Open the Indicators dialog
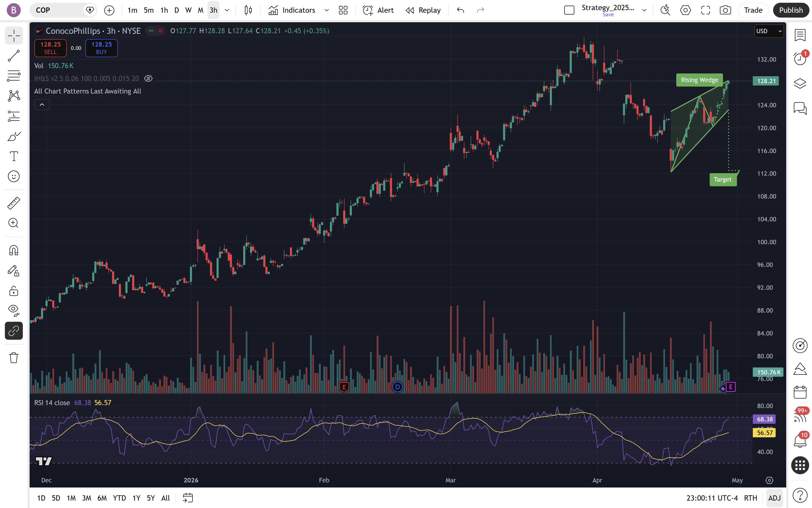The image size is (812, 508). 292,10
